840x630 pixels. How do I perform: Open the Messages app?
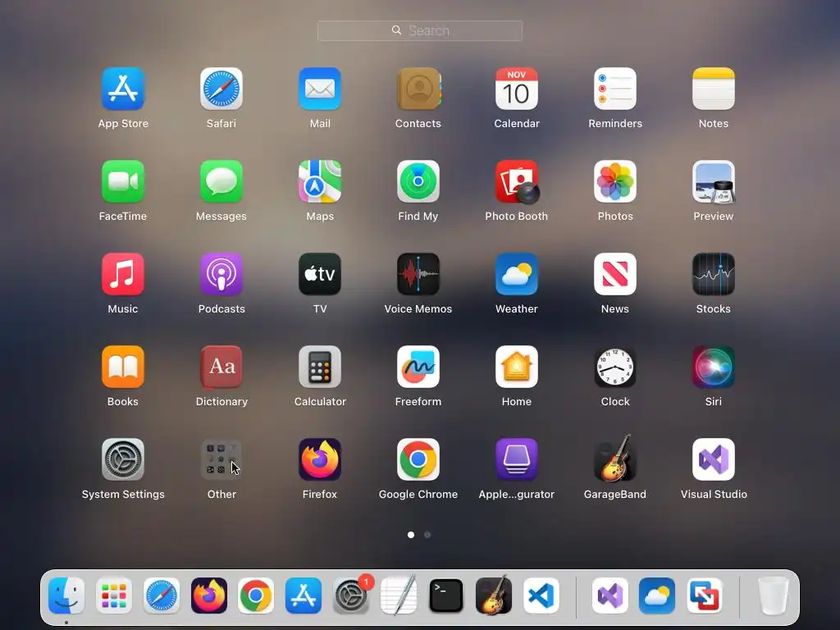coord(221,181)
